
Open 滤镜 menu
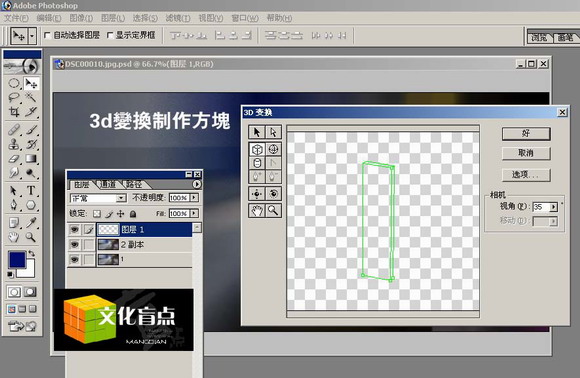[178, 18]
